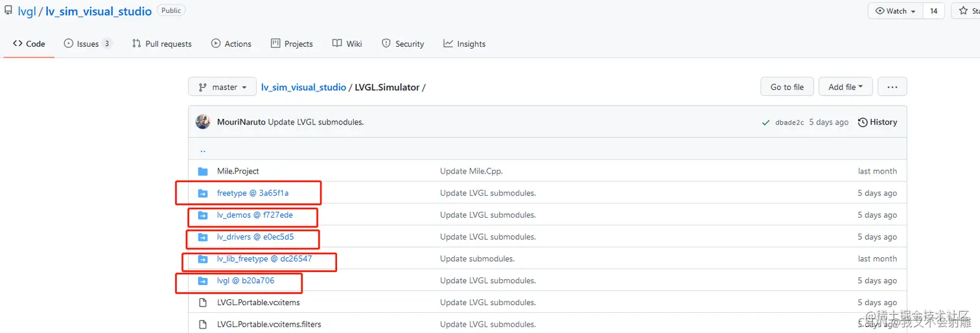Click the Wiki book icon
This screenshot has width=980, height=333.
337,43
